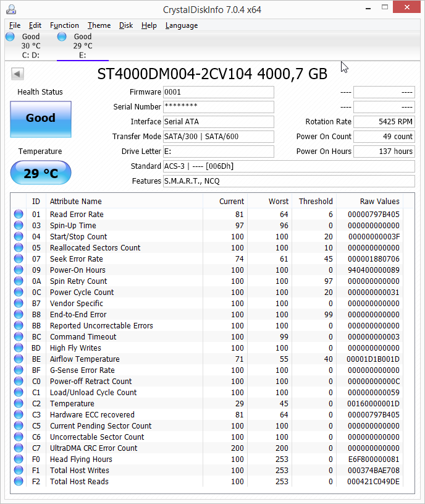Click the Standard field ACS-3
This screenshot has height=504, width=425.
[x=289, y=166]
